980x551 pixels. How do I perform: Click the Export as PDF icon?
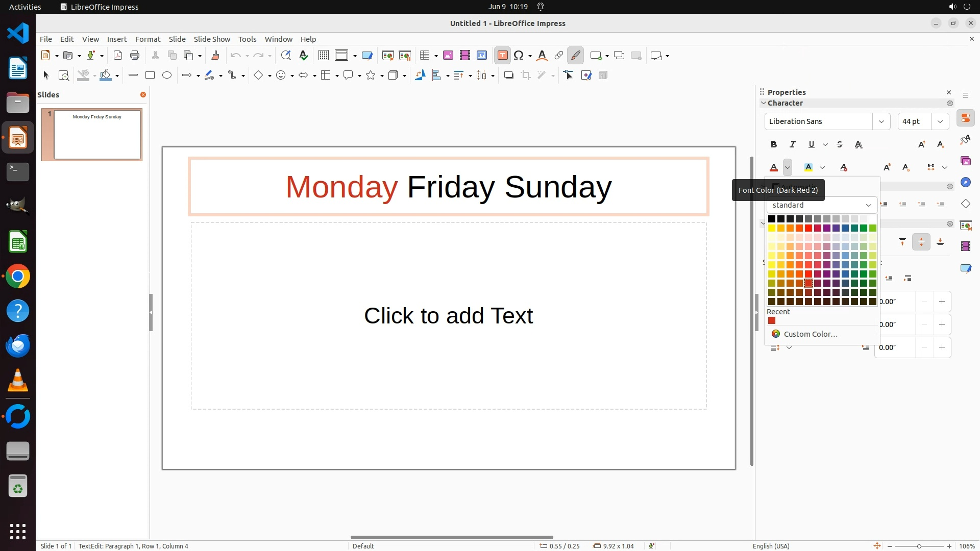(118, 56)
